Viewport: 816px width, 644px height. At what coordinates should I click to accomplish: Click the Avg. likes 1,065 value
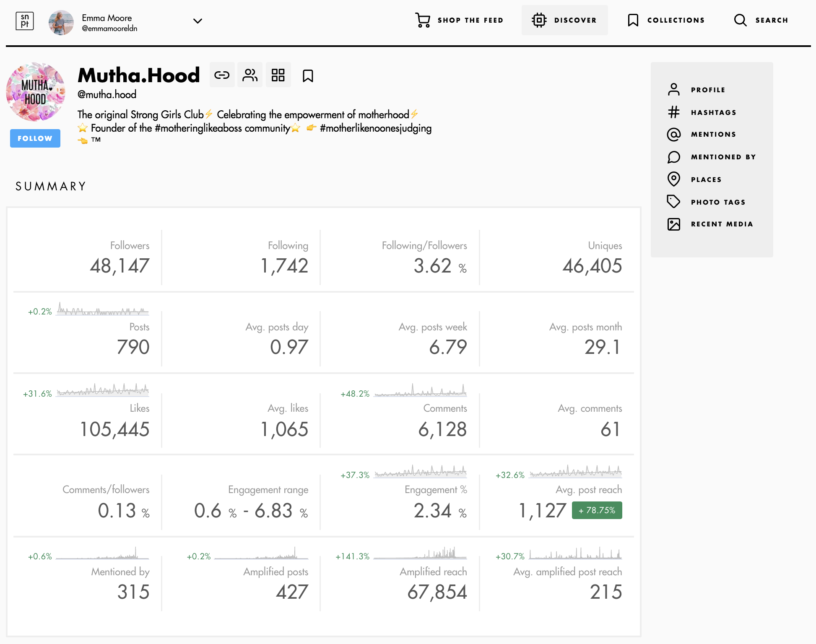tap(284, 429)
